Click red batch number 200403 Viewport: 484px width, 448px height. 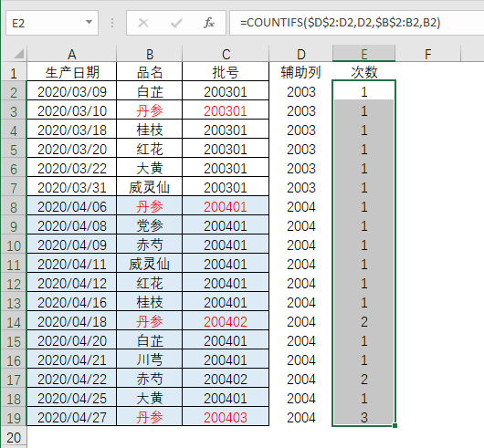[226, 418]
